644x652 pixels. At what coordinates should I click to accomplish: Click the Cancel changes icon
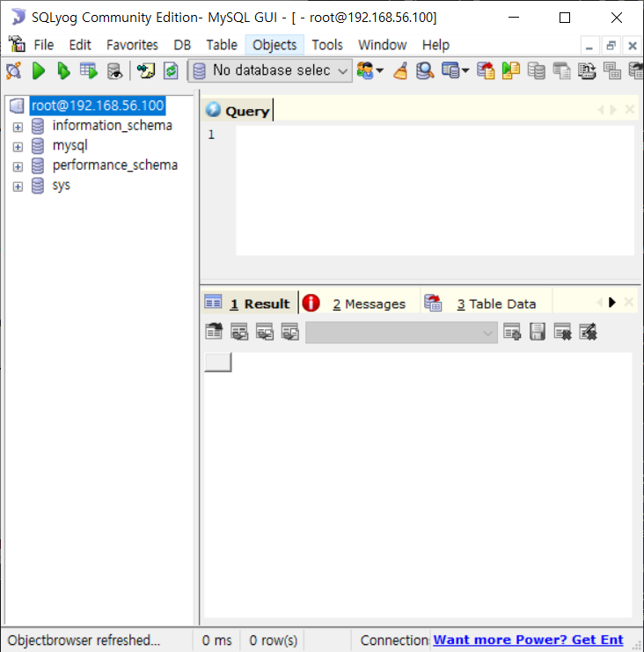[x=588, y=332]
